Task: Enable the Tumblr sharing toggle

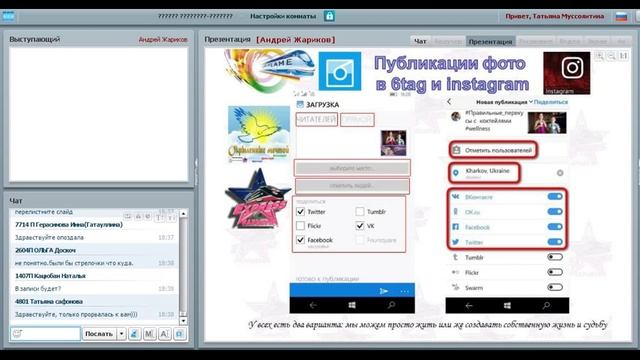Action: [x=555, y=257]
